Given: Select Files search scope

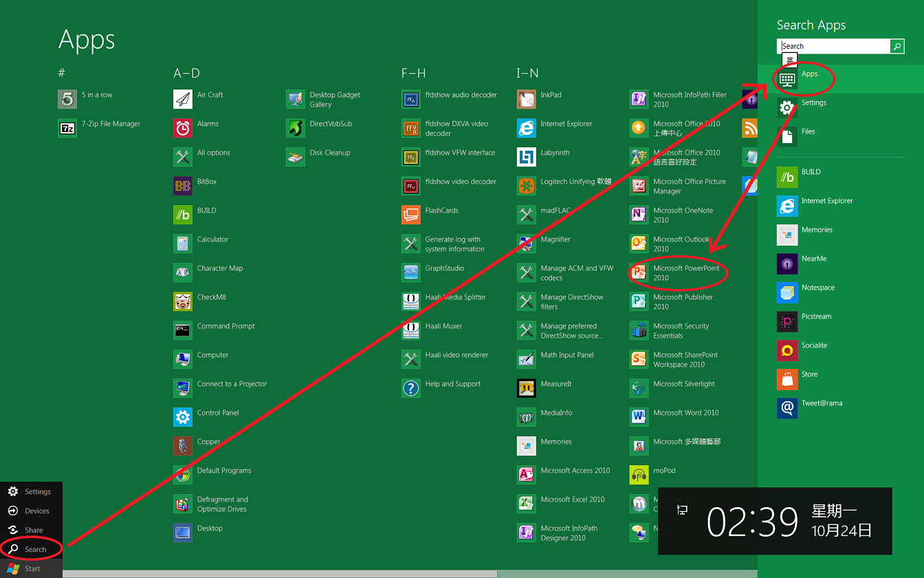Looking at the screenshot, I should [841, 136].
